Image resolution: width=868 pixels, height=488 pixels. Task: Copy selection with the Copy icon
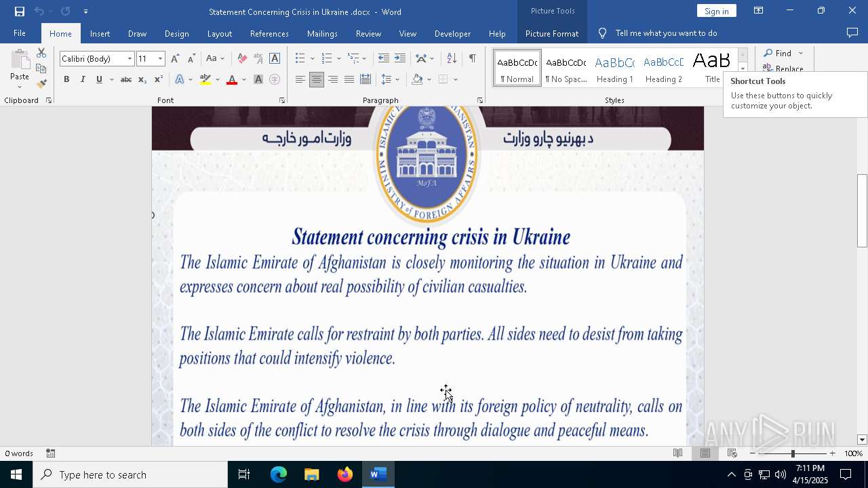coord(41,68)
